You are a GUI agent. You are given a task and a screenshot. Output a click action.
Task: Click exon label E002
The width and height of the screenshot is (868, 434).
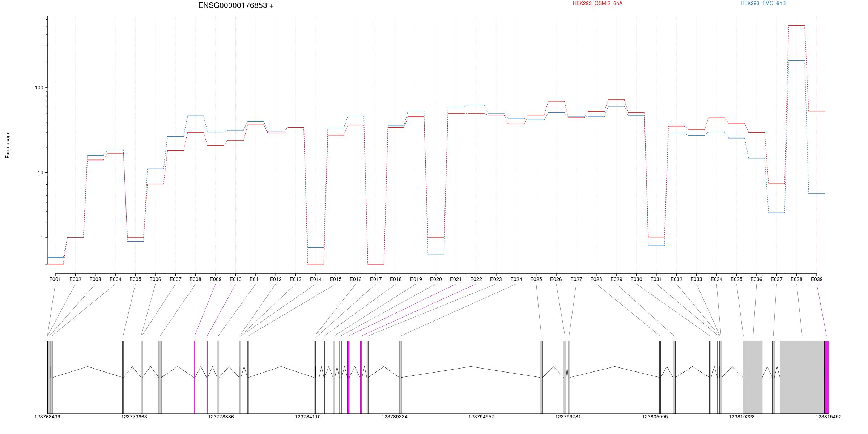[x=75, y=279]
